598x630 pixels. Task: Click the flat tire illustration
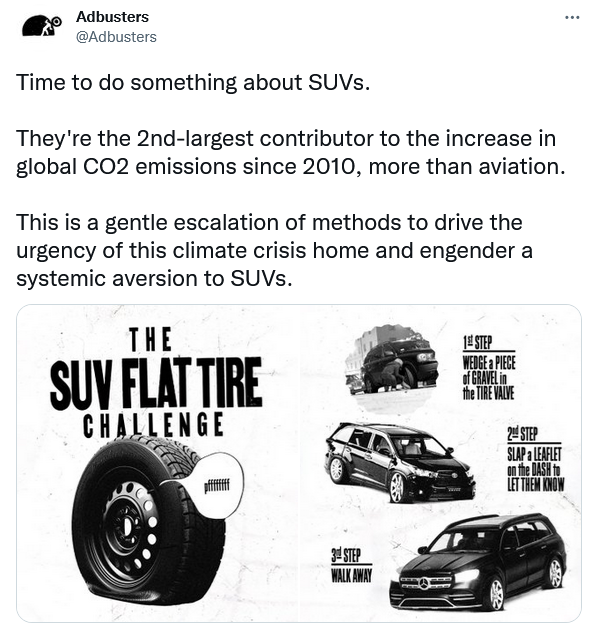click(149, 522)
